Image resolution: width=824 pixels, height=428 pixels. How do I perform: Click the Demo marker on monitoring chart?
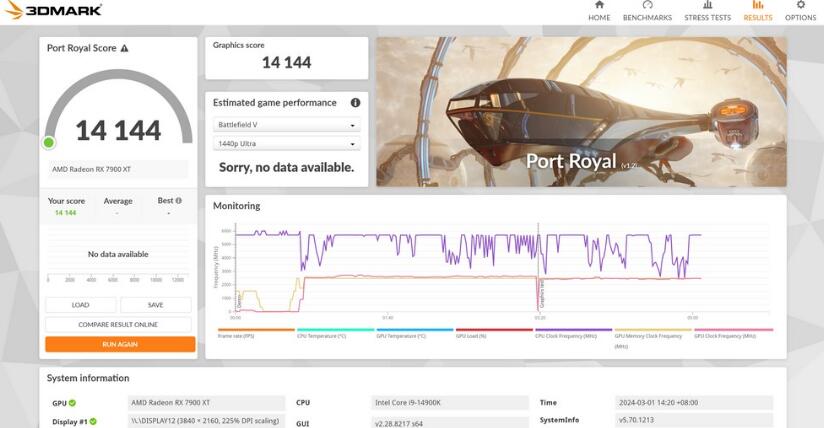[x=239, y=302]
